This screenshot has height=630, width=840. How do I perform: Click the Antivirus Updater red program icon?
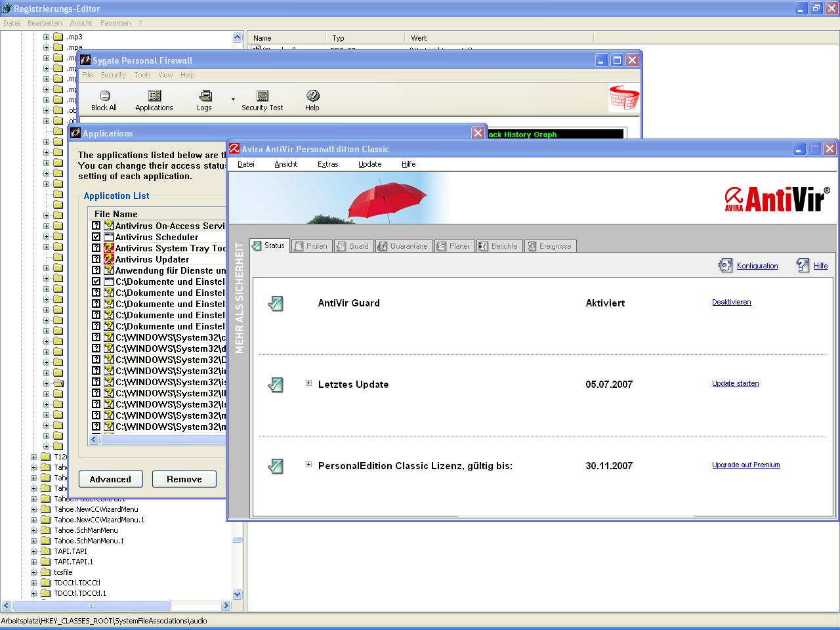[x=109, y=259]
